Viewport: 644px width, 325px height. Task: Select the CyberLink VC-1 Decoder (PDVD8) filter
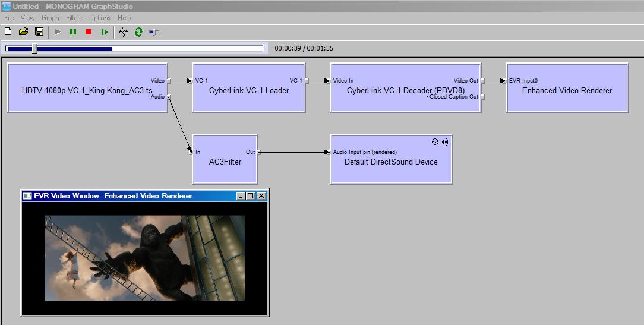pyautogui.click(x=405, y=87)
